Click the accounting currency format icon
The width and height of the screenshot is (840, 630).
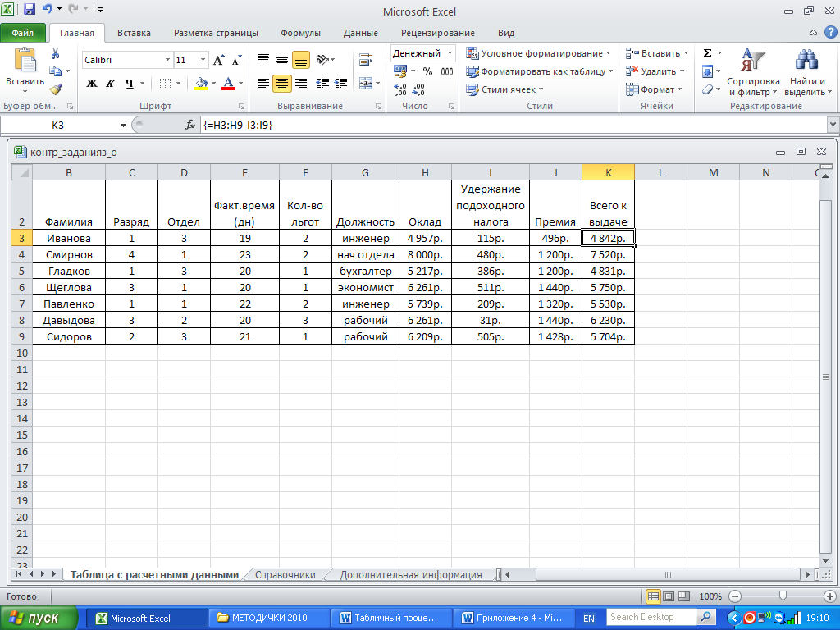[400, 71]
